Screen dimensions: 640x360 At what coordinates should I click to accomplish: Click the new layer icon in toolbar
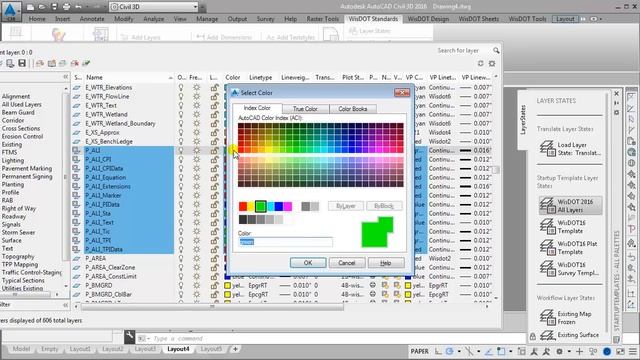pos(40,63)
